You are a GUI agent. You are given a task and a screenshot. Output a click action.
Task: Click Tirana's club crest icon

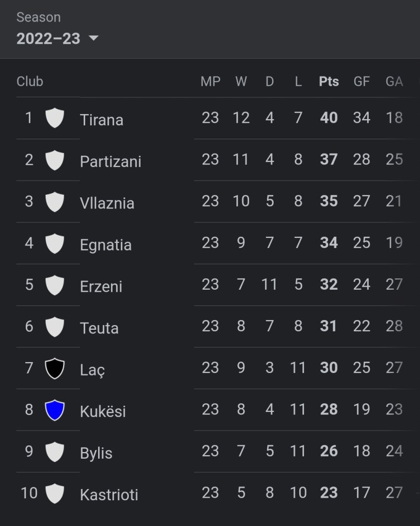[54, 118]
